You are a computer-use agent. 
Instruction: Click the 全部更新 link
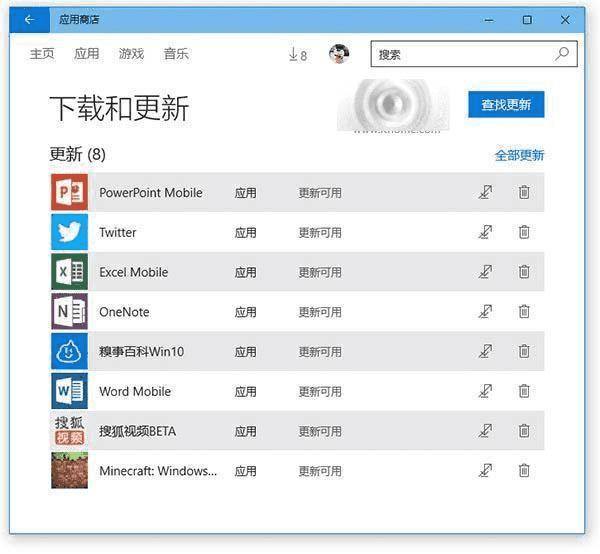(x=519, y=155)
